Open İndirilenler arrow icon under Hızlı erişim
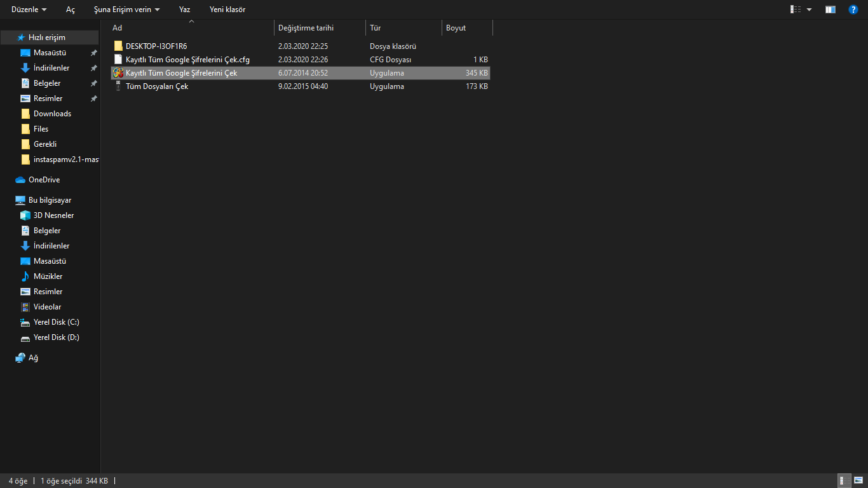The height and width of the screenshot is (488, 868). click(25, 68)
